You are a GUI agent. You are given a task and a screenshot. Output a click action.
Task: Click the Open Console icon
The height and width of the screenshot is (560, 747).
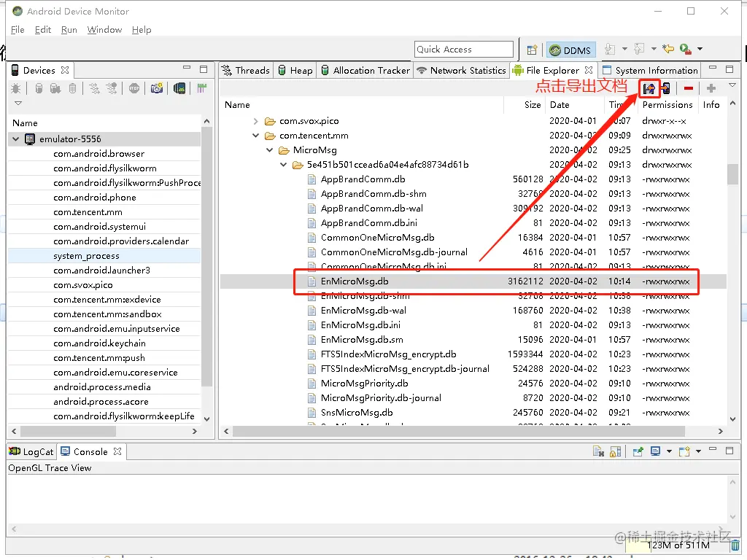(684, 451)
